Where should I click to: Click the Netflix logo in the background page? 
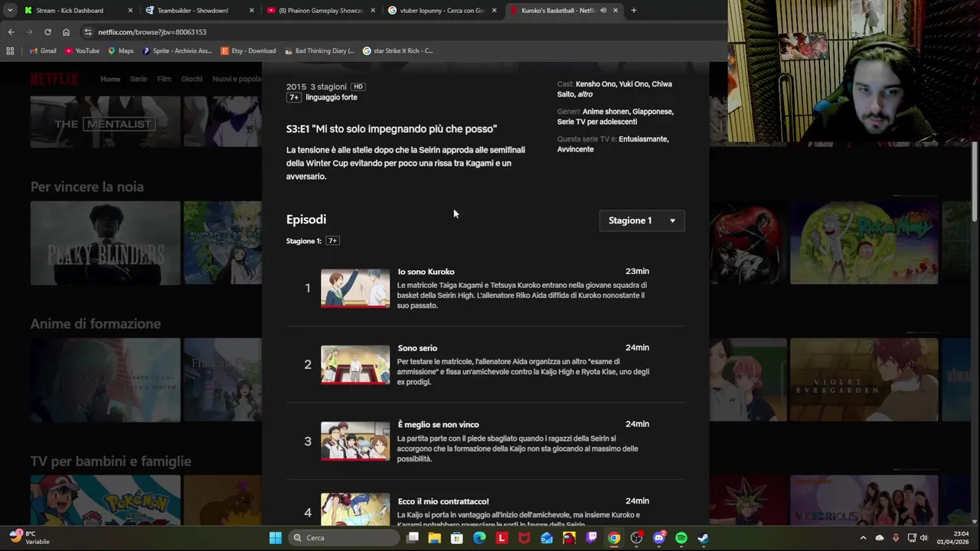coord(54,79)
